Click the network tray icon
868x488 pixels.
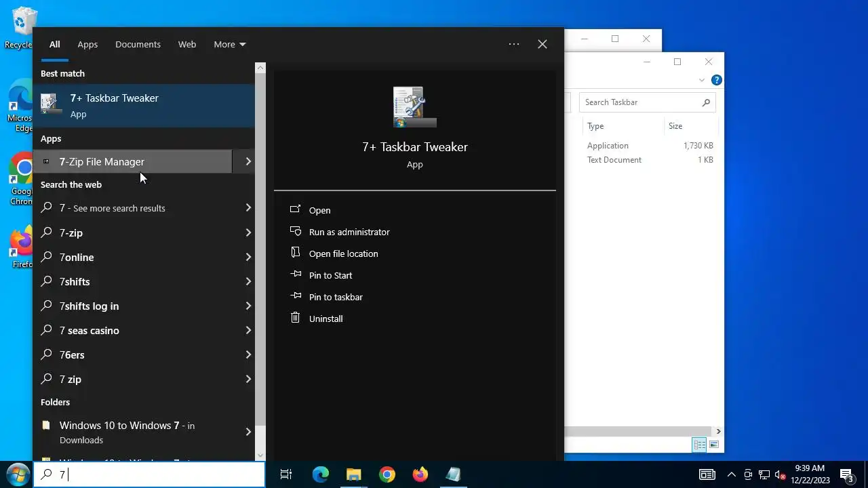click(x=764, y=474)
